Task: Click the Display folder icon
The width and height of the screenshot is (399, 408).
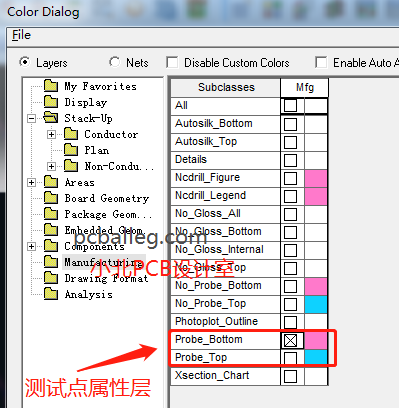Action: click(x=51, y=102)
